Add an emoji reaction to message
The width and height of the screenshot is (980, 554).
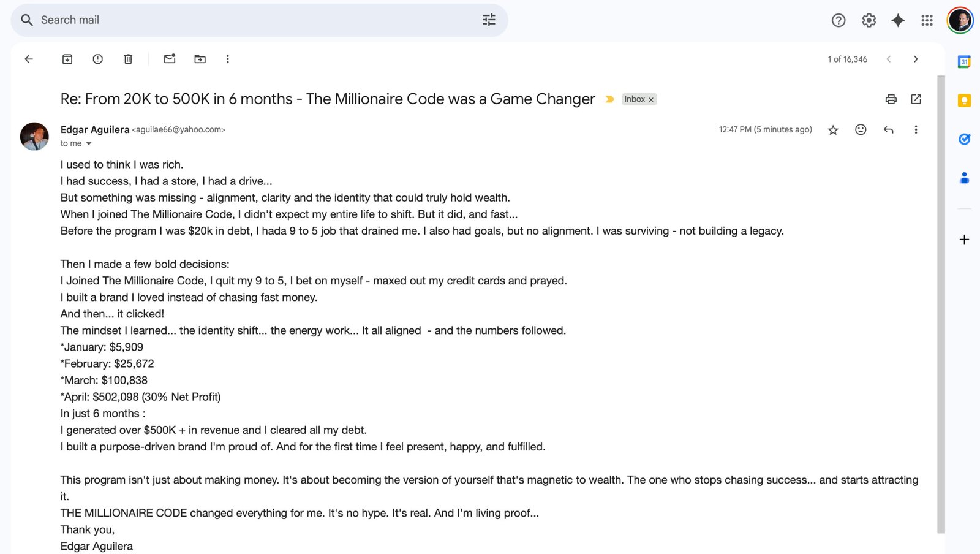click(x=861, y=130)
